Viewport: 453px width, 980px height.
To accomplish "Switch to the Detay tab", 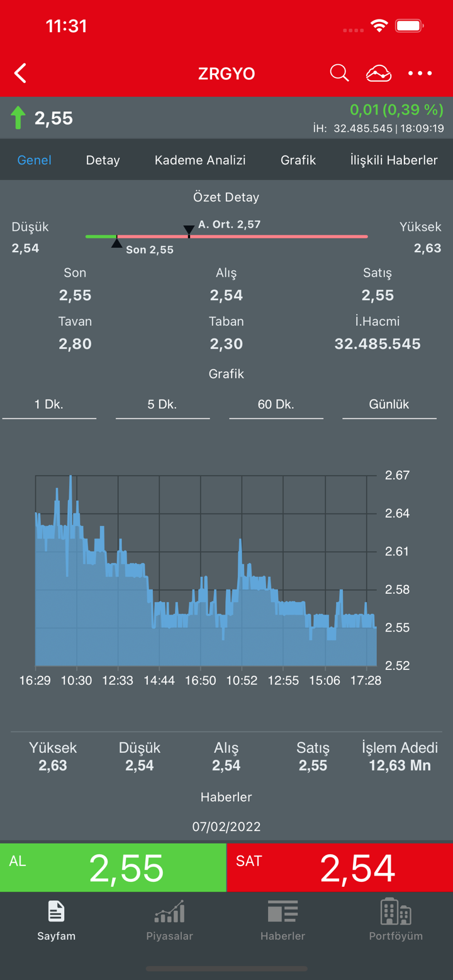I will coord(103,160).
